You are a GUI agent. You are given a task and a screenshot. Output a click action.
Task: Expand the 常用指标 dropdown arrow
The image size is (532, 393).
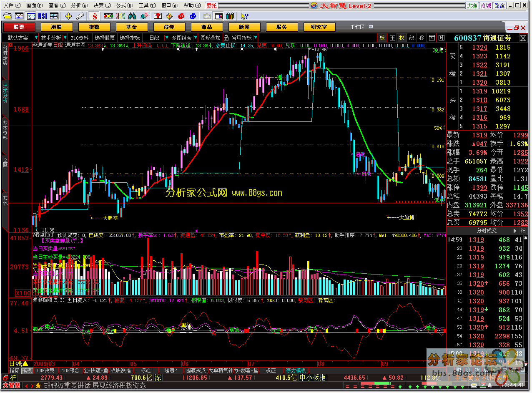tap(255, 38)
